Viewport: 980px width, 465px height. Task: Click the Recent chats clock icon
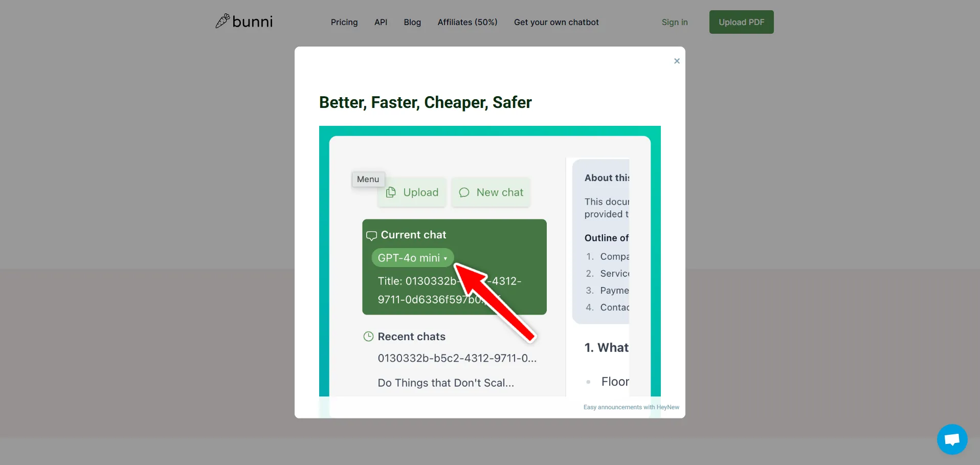[x=368, y=337]
